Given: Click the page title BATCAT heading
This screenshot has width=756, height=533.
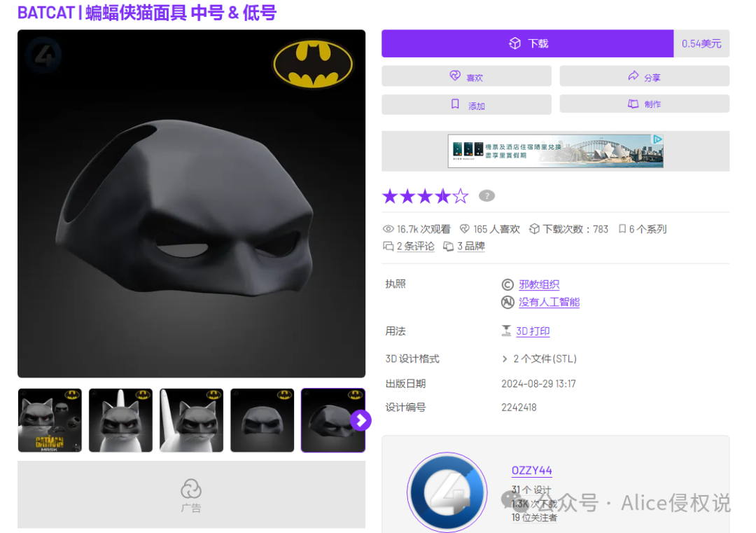Looking at the screenshot, I should point(147,13).
